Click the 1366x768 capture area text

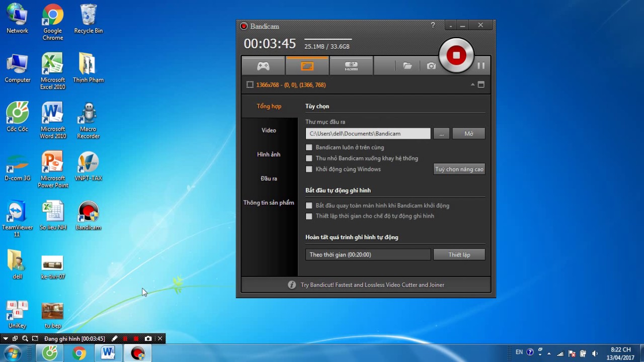click(x=291, y=85)
